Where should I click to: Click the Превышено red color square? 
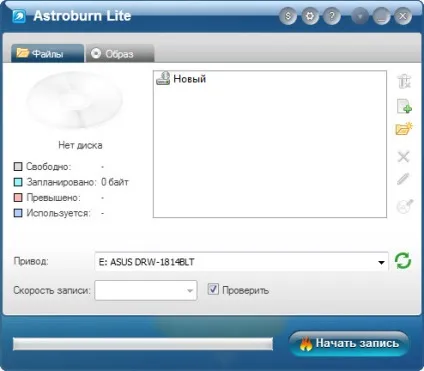coord(18,197)
